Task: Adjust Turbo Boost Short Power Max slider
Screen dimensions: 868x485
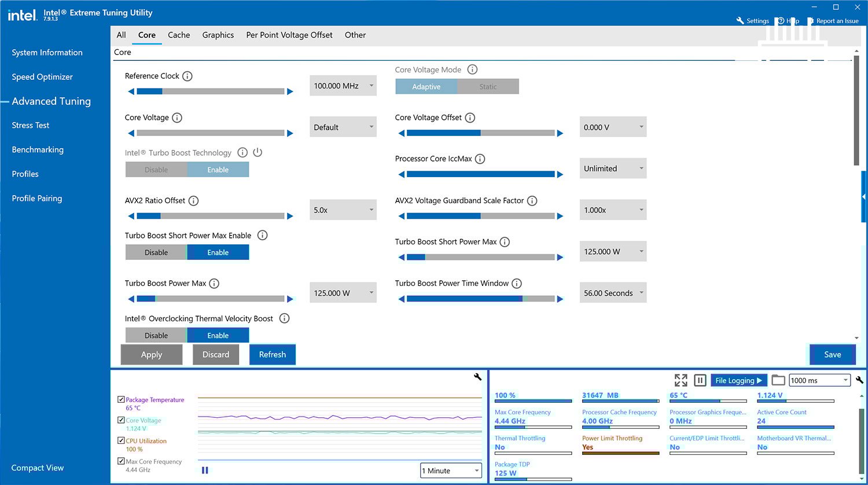Action: pyautogui.click(x=481, y=257)
